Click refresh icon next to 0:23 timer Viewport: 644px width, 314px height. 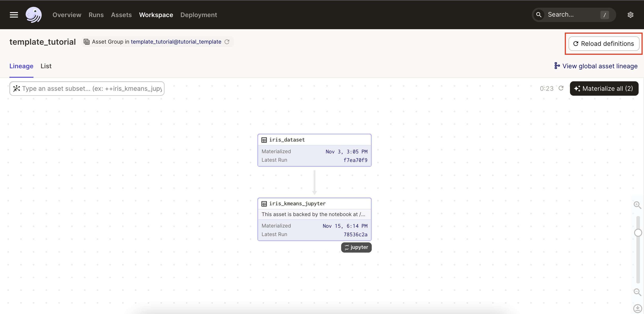[x=561, y=88]
